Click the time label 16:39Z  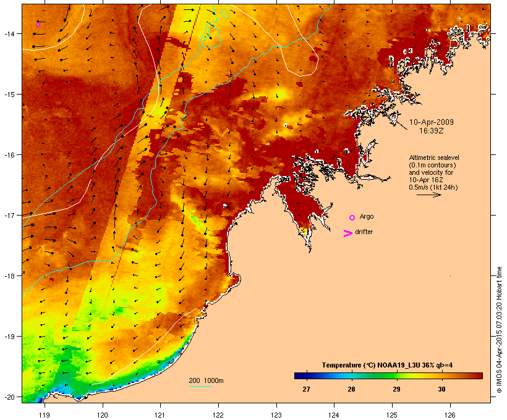(x=432, y=131)
